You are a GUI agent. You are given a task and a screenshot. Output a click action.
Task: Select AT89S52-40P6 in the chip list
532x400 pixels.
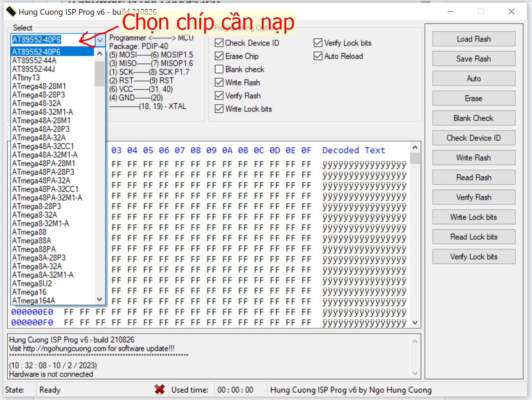[52, 52]
